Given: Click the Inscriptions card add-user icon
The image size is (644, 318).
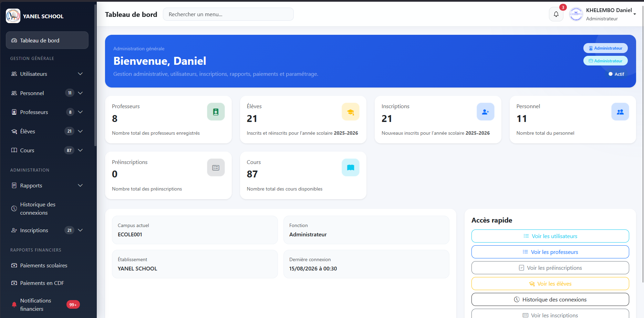Looking at the screenshot, I should [x=486, y=112].
